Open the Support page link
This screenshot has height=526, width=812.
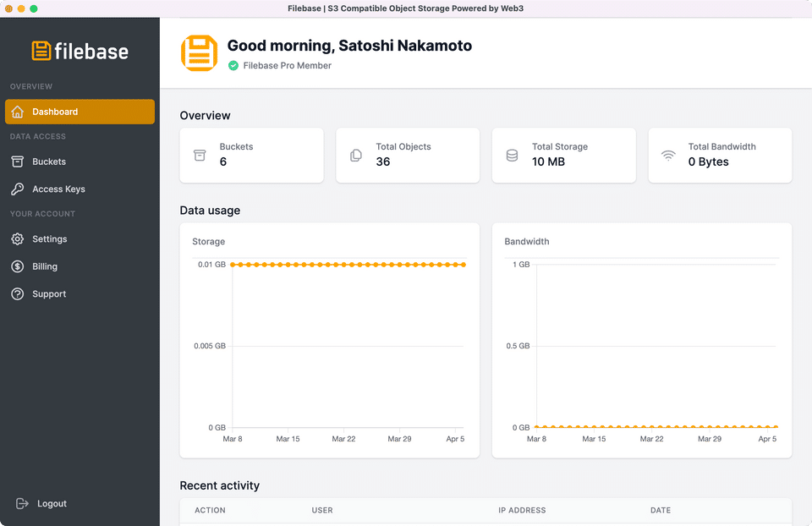pos(49,294)
